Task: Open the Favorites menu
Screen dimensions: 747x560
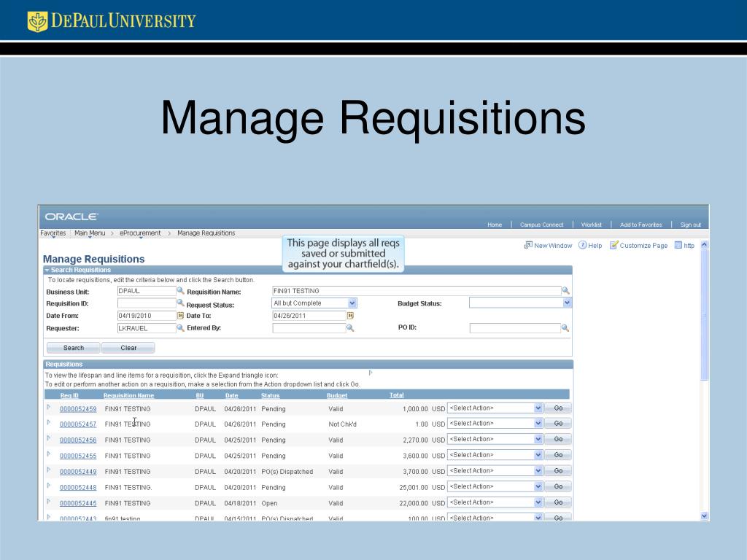Action: (53, 233)
